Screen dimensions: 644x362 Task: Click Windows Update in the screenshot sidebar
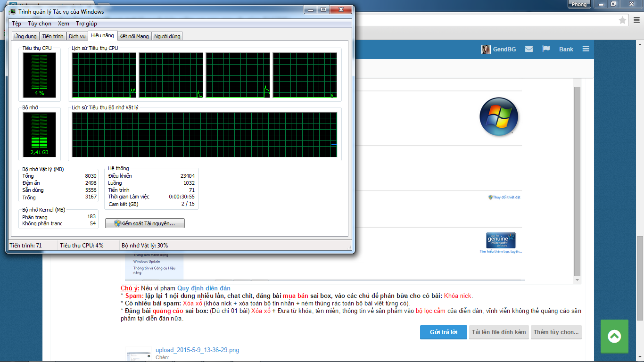pos(147,261)
